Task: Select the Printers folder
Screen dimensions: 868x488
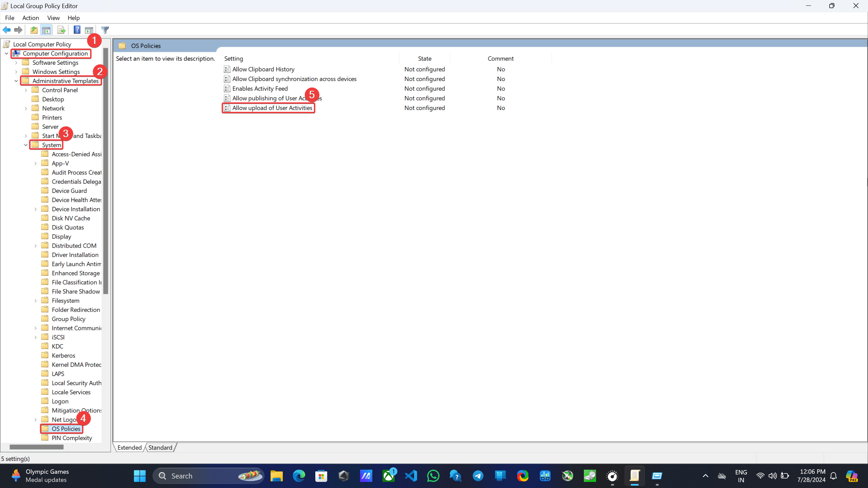Action: click(52, 118)
